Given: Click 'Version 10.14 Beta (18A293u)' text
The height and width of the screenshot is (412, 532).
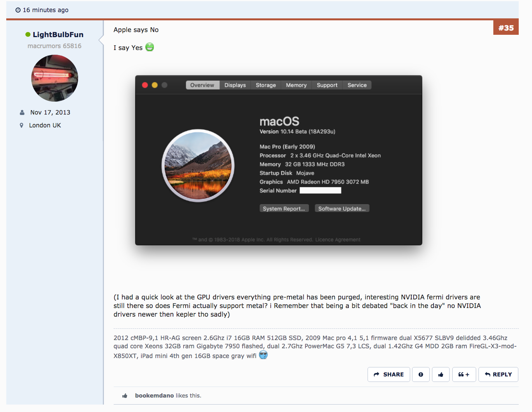Looking at the screenshot, I should pos(297,131).
